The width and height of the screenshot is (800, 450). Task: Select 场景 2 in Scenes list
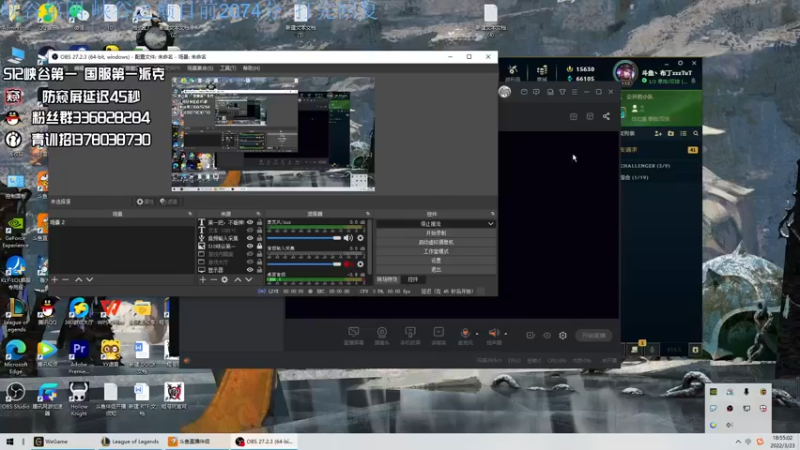point(121,222)
